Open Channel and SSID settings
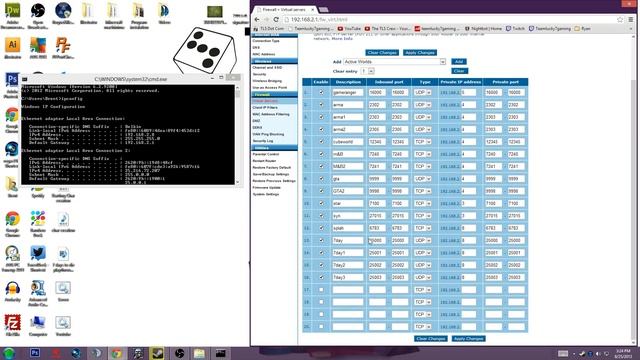The width and height of the screenshot is (640, 360). click(267, 67)
